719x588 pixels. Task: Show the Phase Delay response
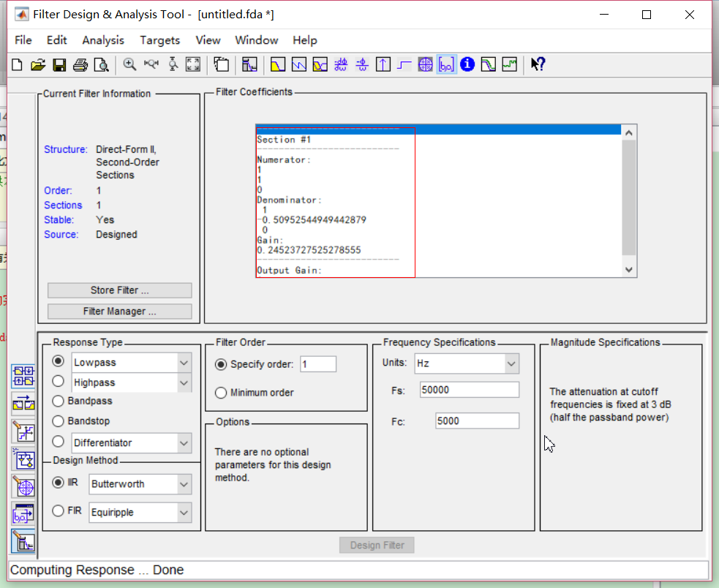pos(362,64)
